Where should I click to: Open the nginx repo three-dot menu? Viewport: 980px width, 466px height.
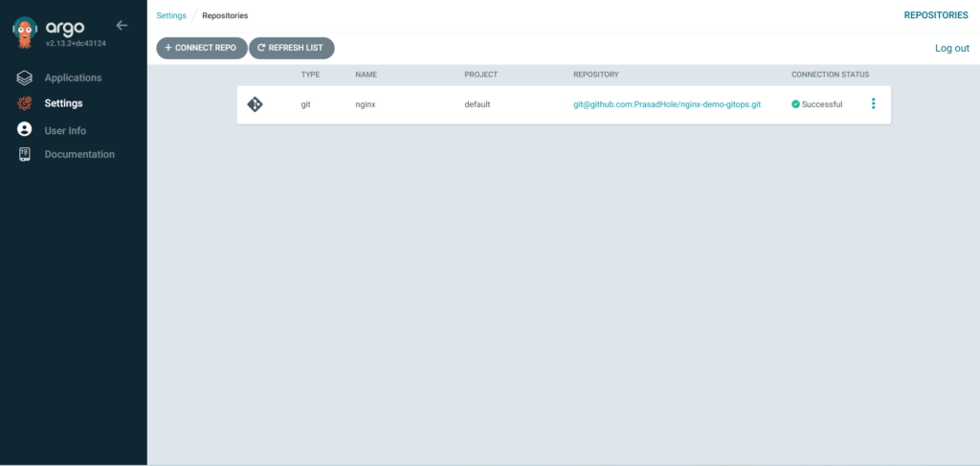(873, 103)
